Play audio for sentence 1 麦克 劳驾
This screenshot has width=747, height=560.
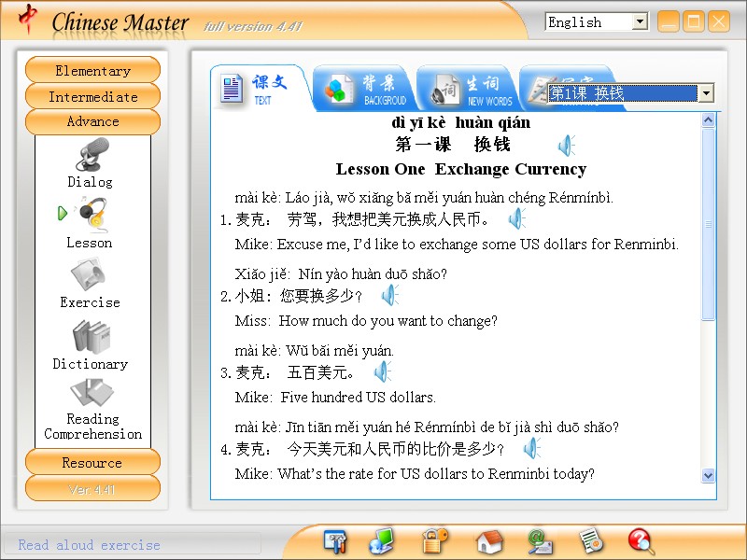517,219
